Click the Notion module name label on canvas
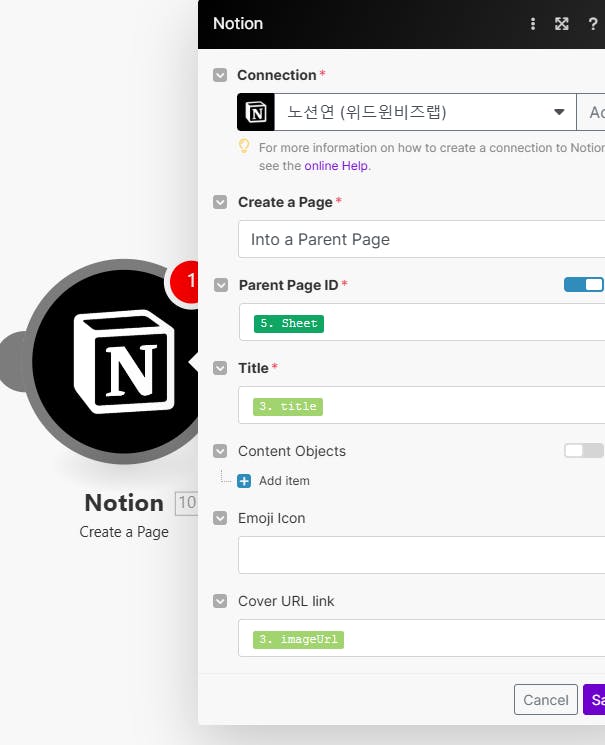 pyautogui.click(x=124, y=503)
